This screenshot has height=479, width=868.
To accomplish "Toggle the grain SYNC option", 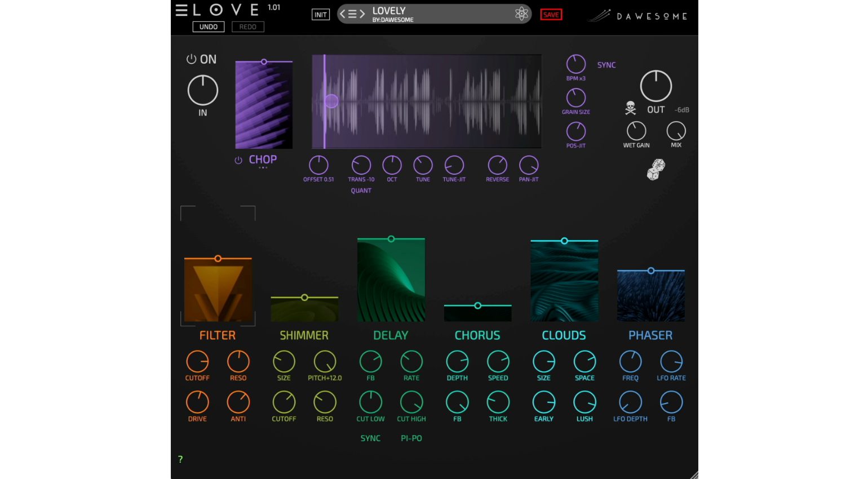I will pyautogui.click(x=606, y=65).
